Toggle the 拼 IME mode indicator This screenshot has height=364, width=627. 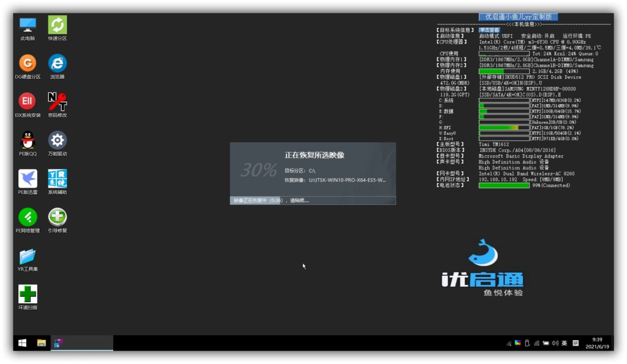pyautogui.click(x=576, y=343)
